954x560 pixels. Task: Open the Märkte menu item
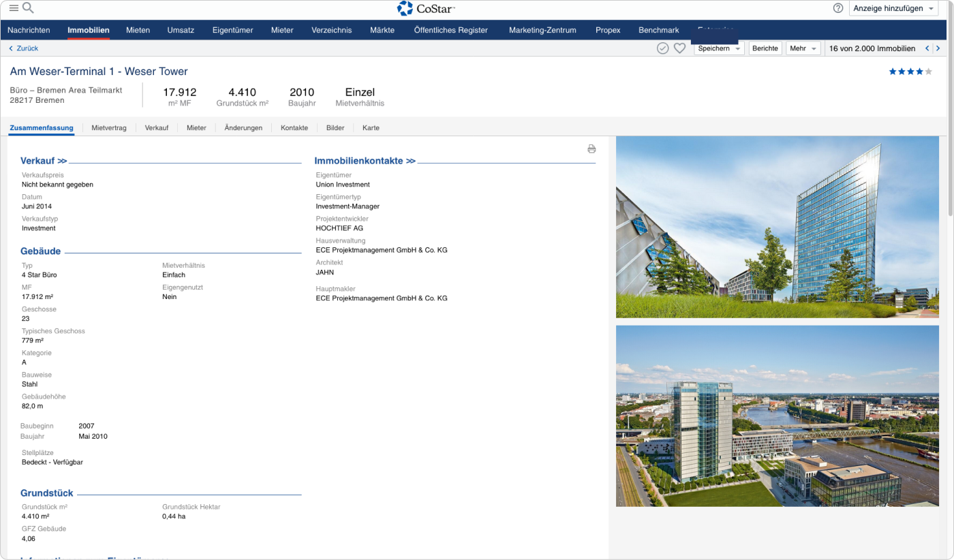(382, 30)
